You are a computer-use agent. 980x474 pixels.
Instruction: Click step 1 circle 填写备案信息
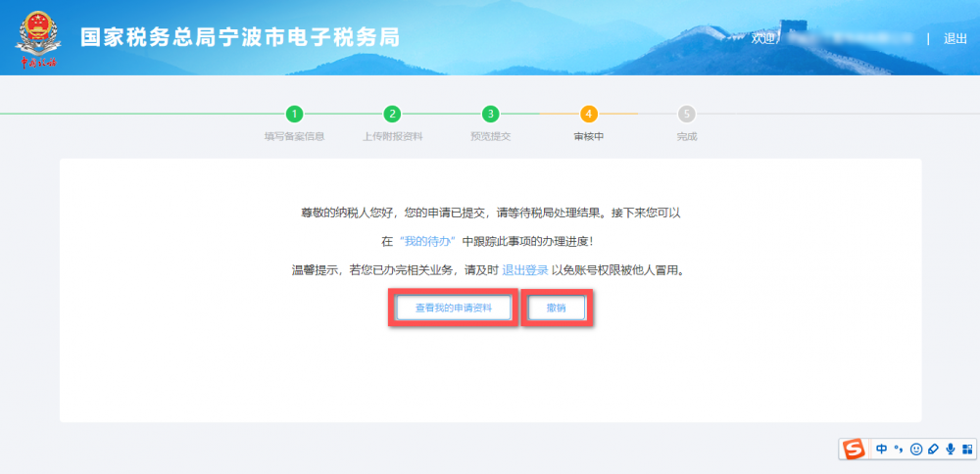(x=294, y=115)
